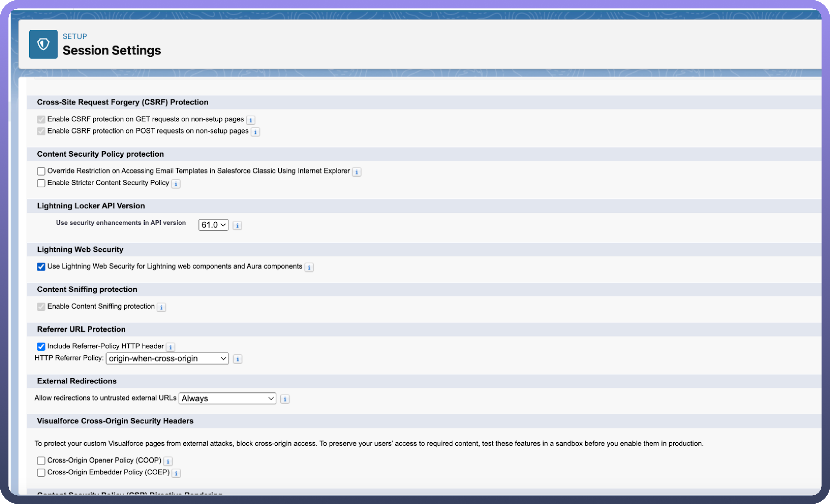Open info icon for Stricter Content Security Policy
This screenshot has height=504, width=830.
click(176, 183)
